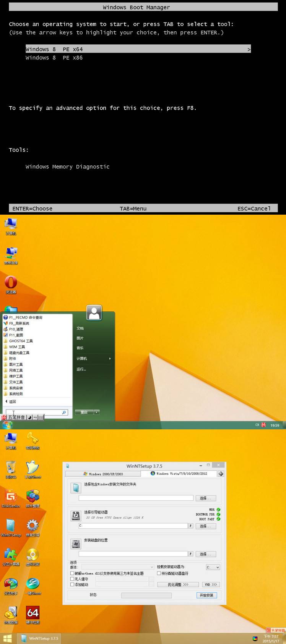Open the 挂载安装驱动器为 C: dropdown
The image size is (286, 644).
pyautogui.click(x=213, y=567)
